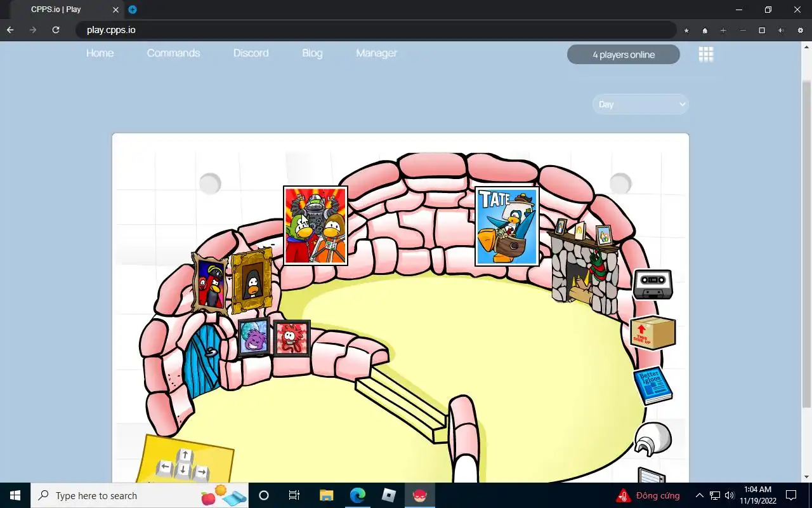Click the browser settings gear icon
Image resolution: width=812 pixels, height=508 pixels.
[800, 30]
